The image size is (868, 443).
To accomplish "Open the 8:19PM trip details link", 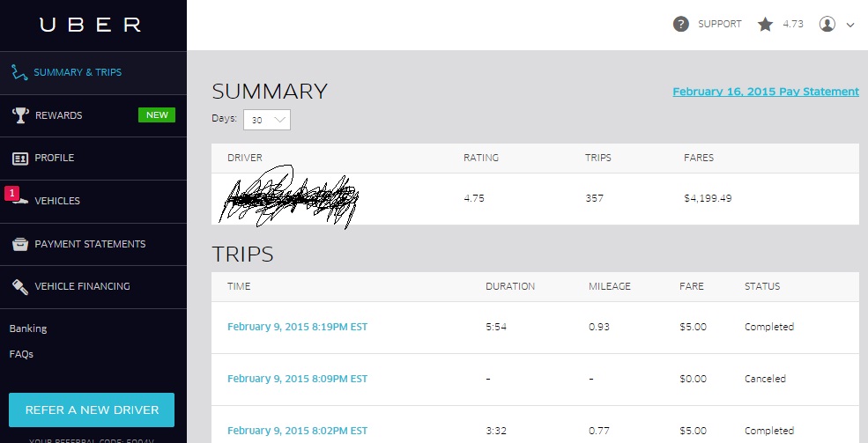I will pyautogui.click(x=297, y=327).
